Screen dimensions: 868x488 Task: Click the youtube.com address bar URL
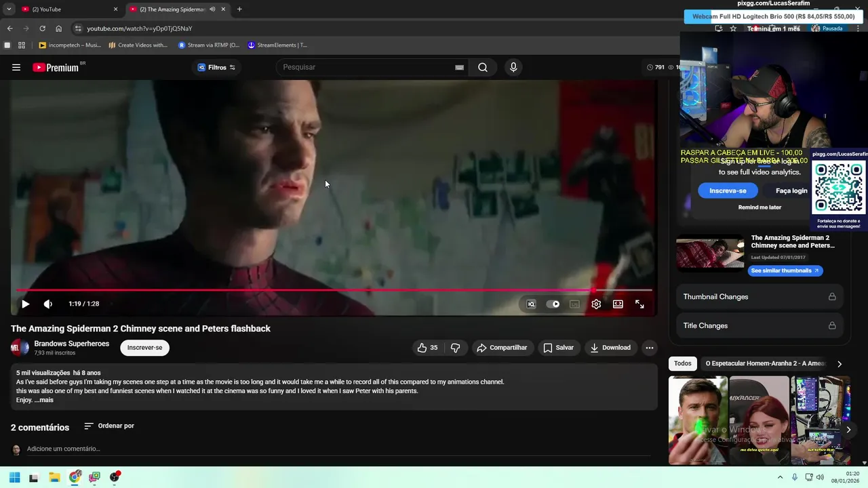139,28
